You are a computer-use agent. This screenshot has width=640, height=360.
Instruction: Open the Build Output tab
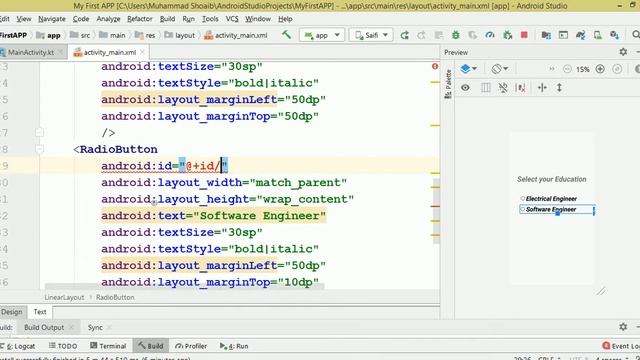(x=44, y=327)
